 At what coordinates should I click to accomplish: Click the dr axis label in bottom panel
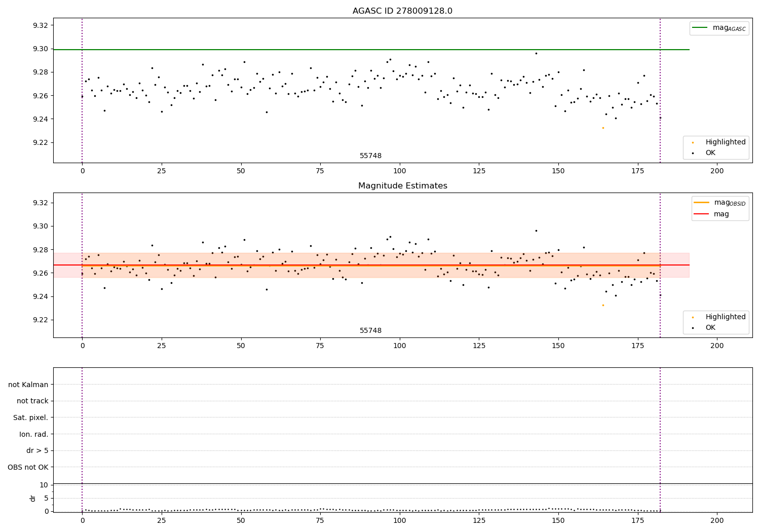point(33,498)
